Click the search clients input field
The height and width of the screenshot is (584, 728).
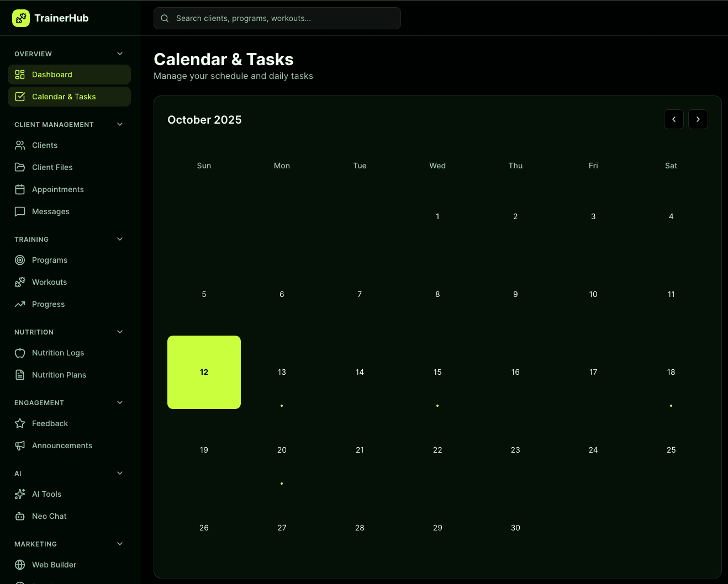pyautogui.click(x=277, y=18)
